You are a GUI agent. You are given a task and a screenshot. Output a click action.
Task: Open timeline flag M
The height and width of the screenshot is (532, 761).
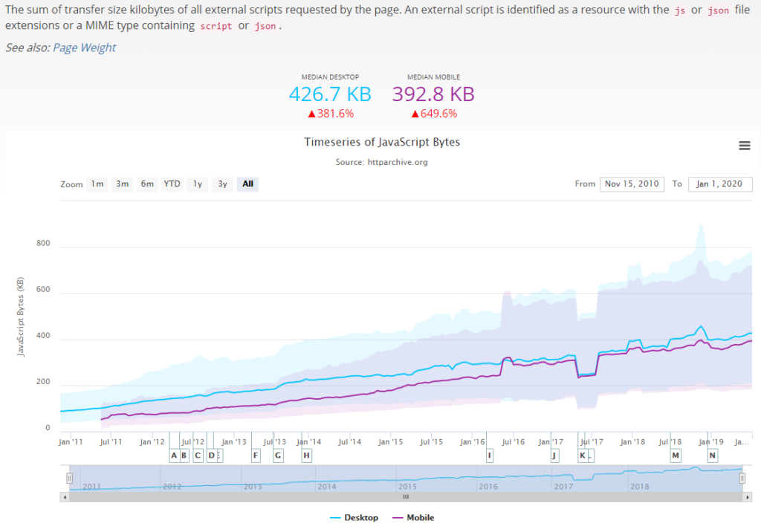click(x=676, y=455)
